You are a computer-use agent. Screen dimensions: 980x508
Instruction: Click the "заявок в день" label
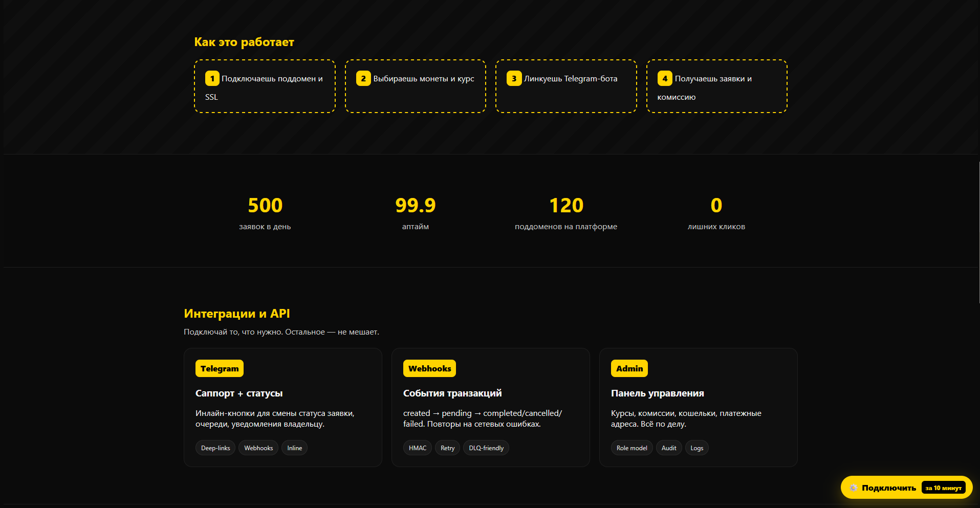pyautogui.click(x=265, y=227)
